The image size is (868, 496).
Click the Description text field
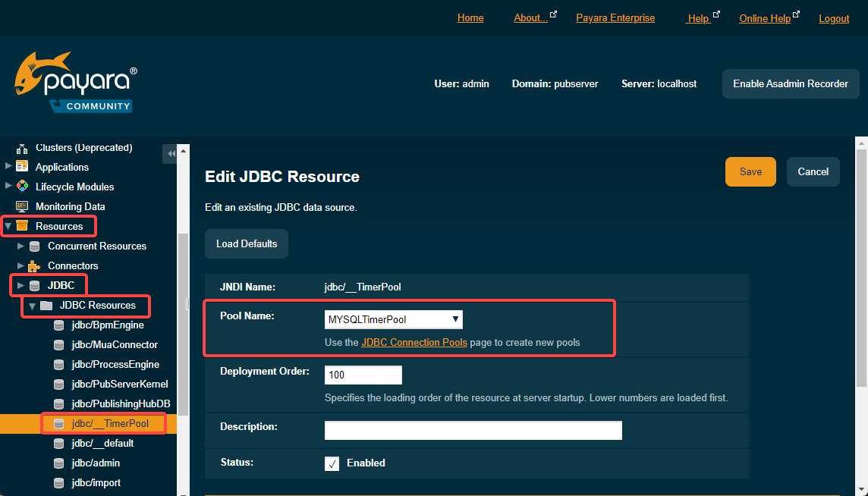point(473,430)
